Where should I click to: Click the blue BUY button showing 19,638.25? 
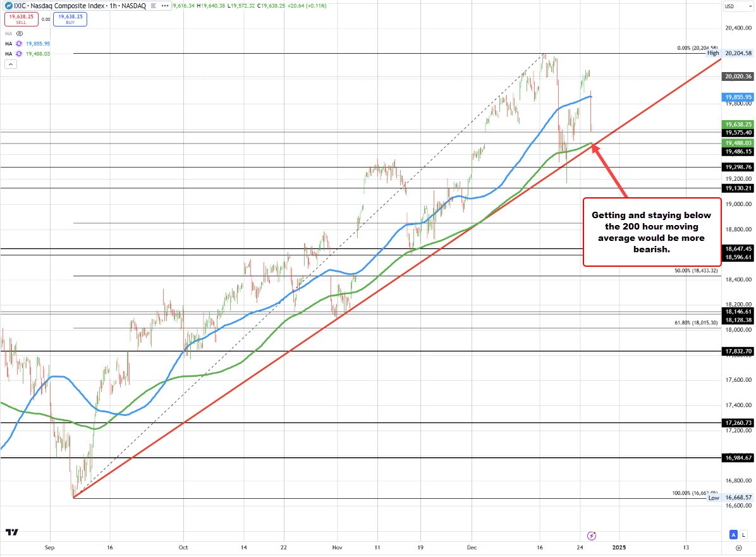(70, 19)
